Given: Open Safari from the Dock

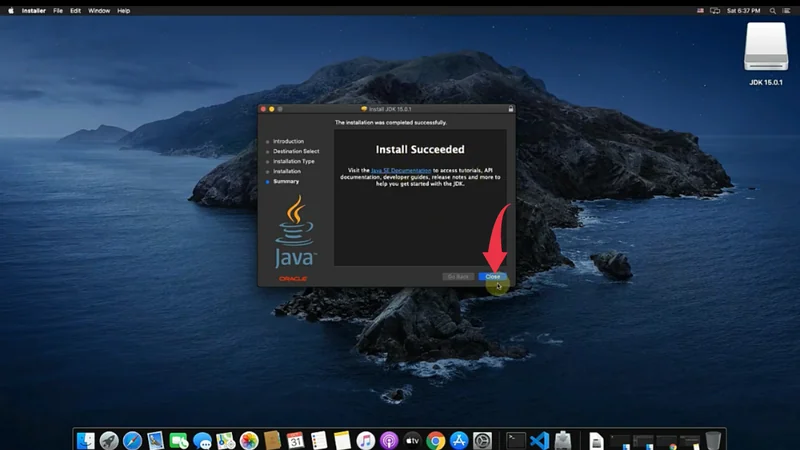Looking at the screenshot, I should point(133,440).
